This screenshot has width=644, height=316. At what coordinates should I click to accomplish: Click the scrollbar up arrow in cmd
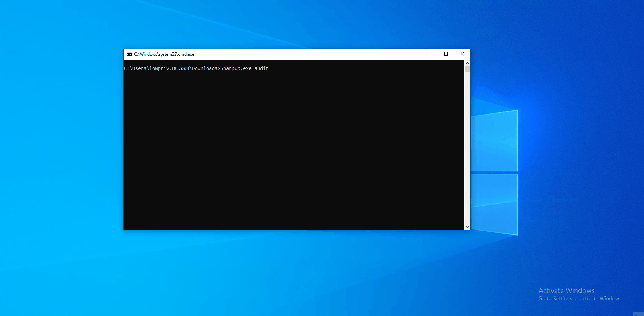click(x=467, y=63)
